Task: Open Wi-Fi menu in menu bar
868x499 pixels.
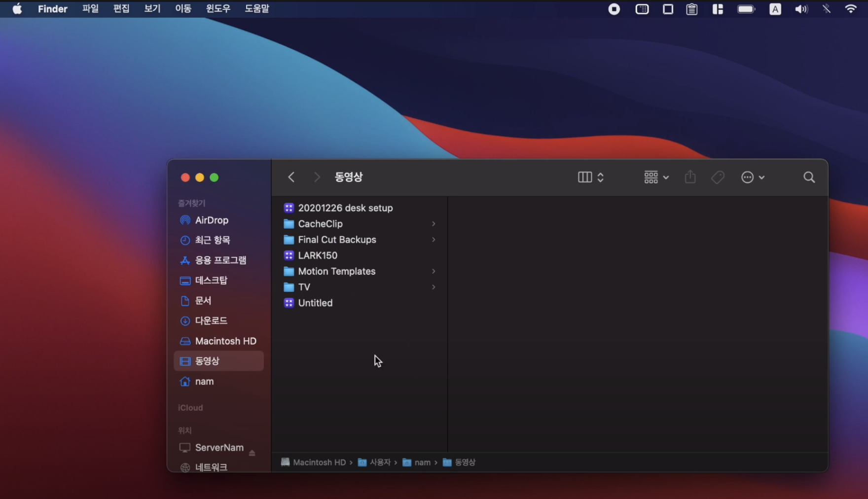Action: tap(851, 9)
